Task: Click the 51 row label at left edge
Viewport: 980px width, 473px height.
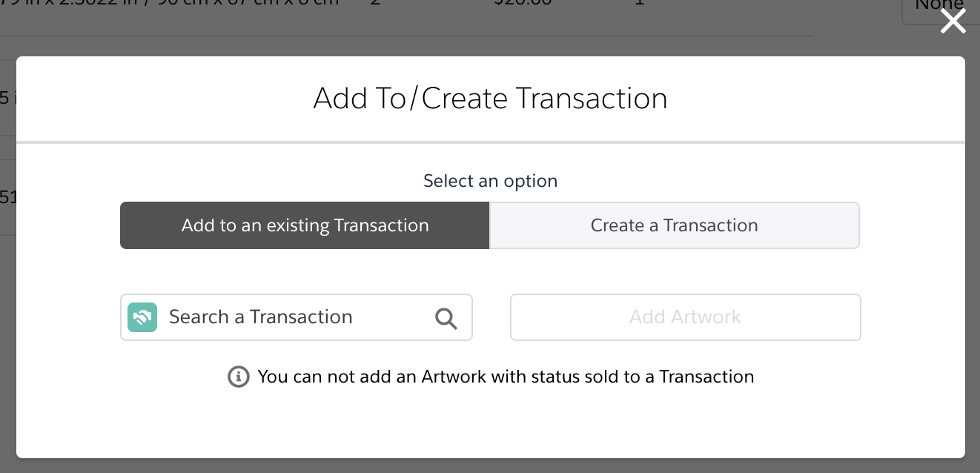Action: tap(6, 197)
